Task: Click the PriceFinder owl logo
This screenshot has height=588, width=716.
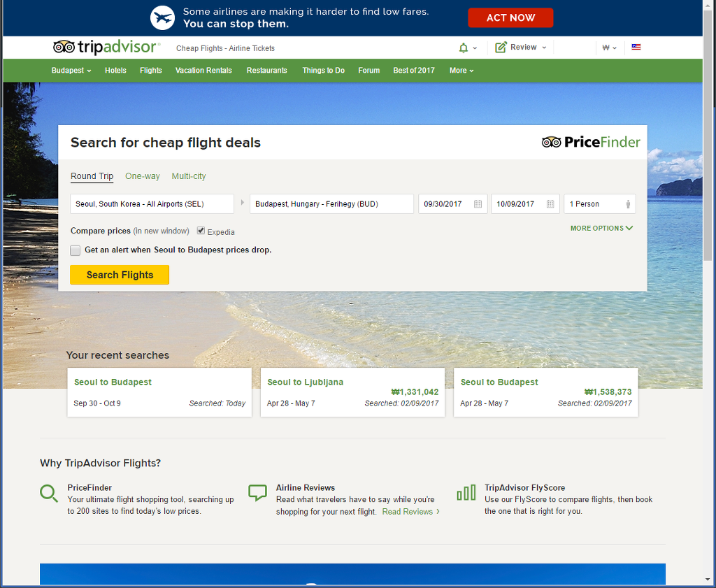Action: click(551, 142)
